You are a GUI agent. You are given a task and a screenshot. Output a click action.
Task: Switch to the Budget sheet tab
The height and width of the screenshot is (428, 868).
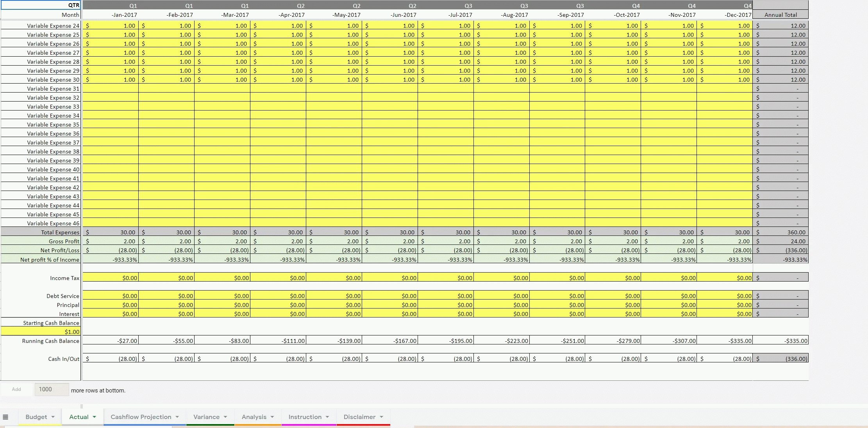[36, 417]
